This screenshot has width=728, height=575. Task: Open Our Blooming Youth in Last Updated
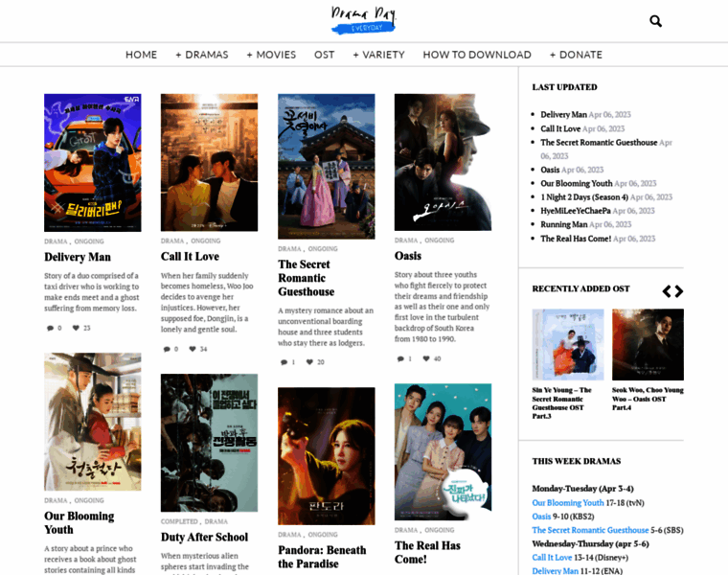pos(577,183)
